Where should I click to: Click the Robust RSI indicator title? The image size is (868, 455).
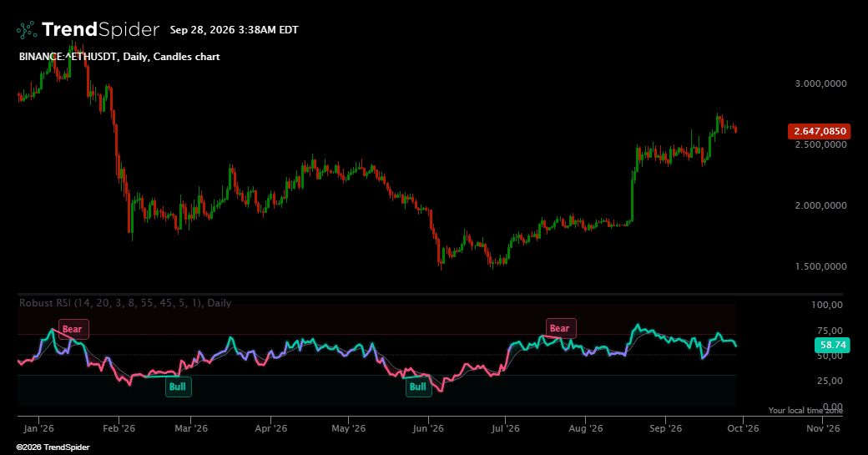[x=125, y=303]
